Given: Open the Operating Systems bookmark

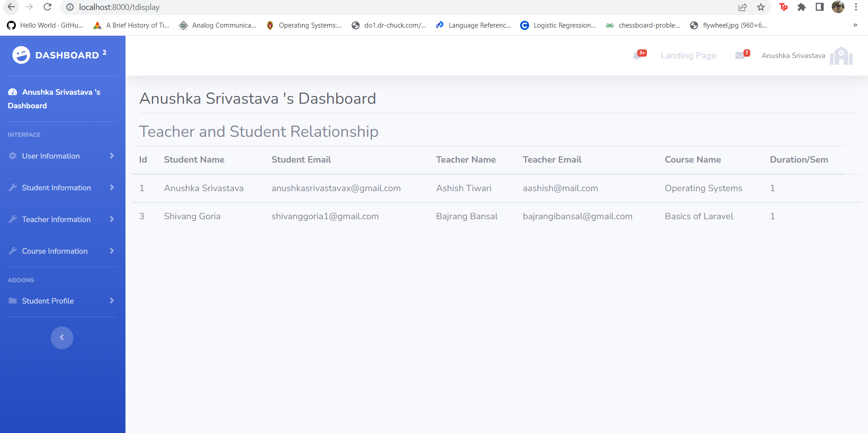Looking at the screenshot, I should click(304, 25).
